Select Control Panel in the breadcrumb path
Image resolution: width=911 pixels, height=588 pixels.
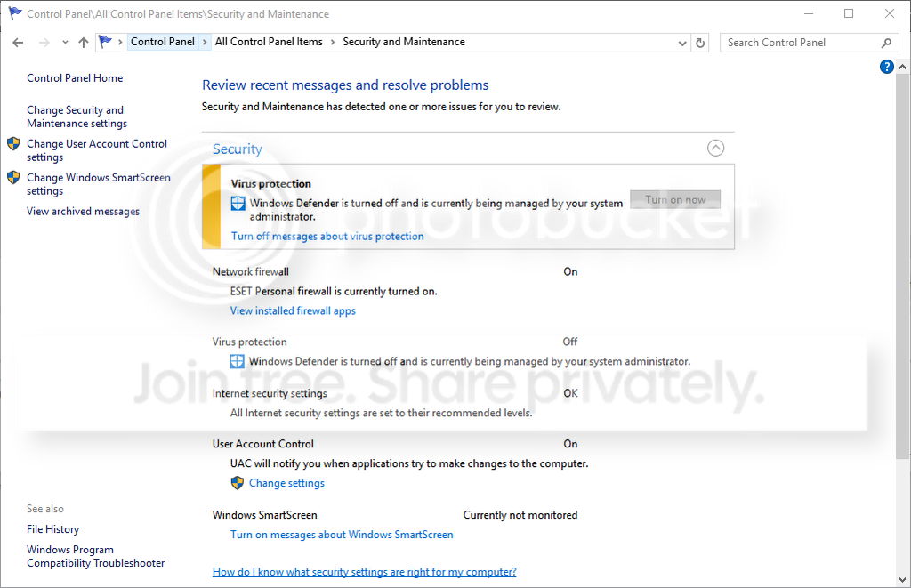click(x=163, y=42)
